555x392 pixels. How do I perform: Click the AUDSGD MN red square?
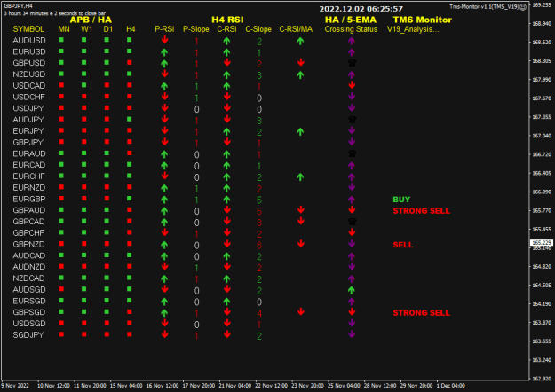point(61,289)
